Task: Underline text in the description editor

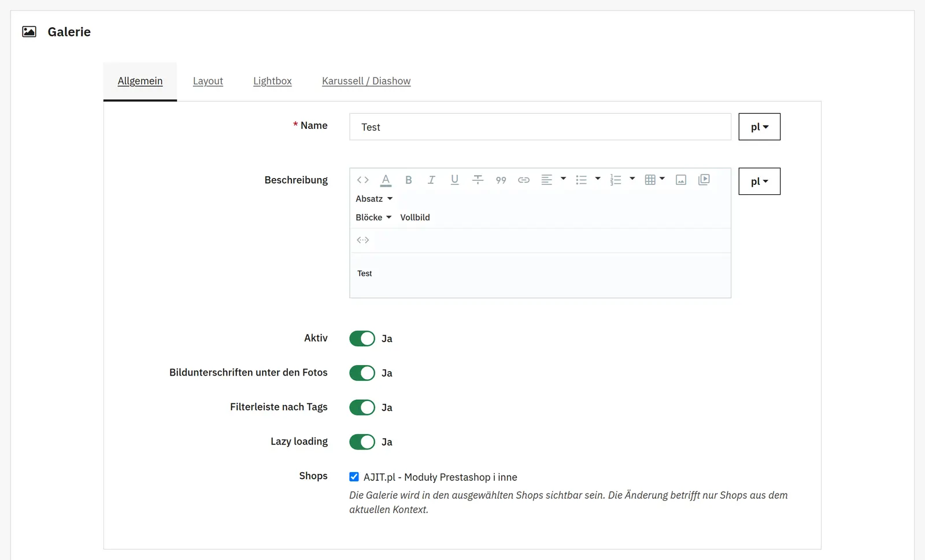Action: [x=454, y=180]
